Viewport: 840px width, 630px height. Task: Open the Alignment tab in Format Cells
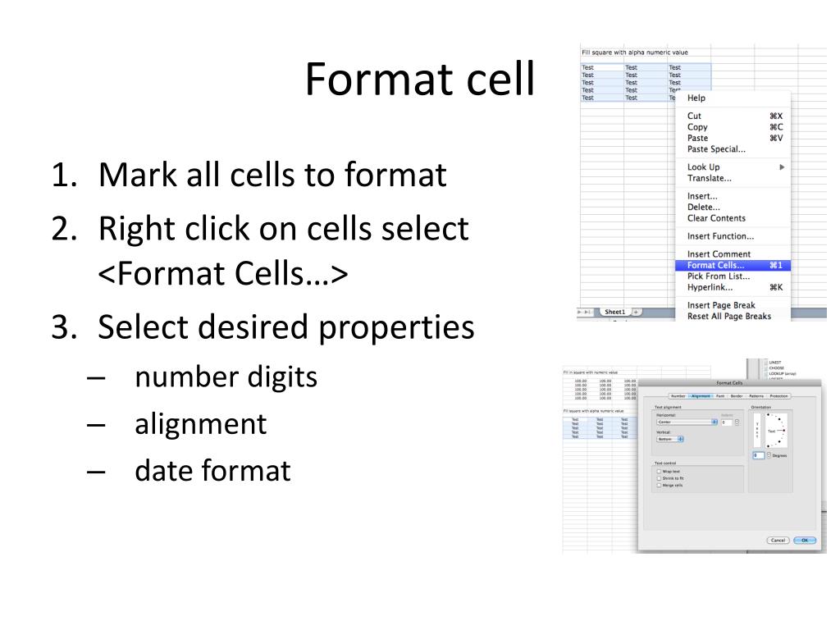click(x=701, y=396)
